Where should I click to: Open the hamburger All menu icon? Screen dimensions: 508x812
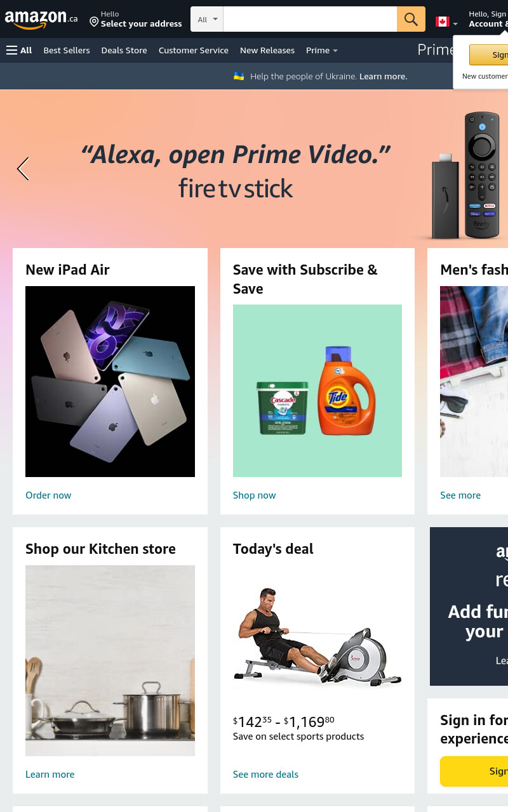[12, 50]
